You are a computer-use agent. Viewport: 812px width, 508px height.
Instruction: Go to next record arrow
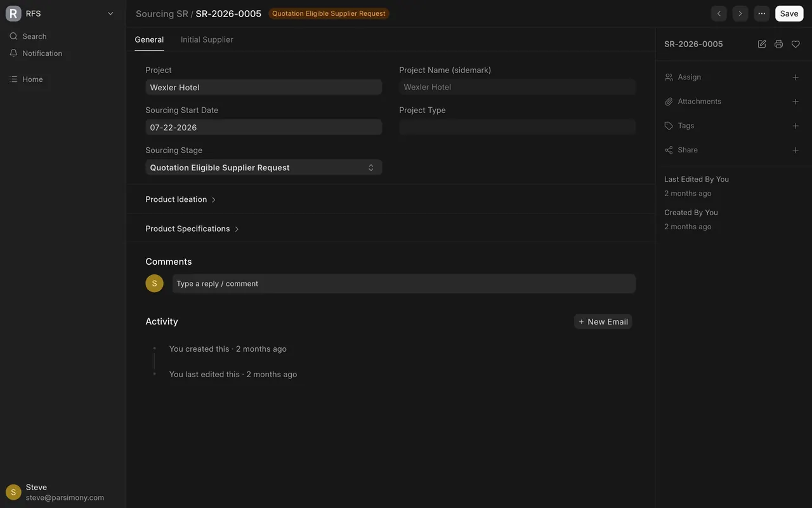click(x=740, y=13)
